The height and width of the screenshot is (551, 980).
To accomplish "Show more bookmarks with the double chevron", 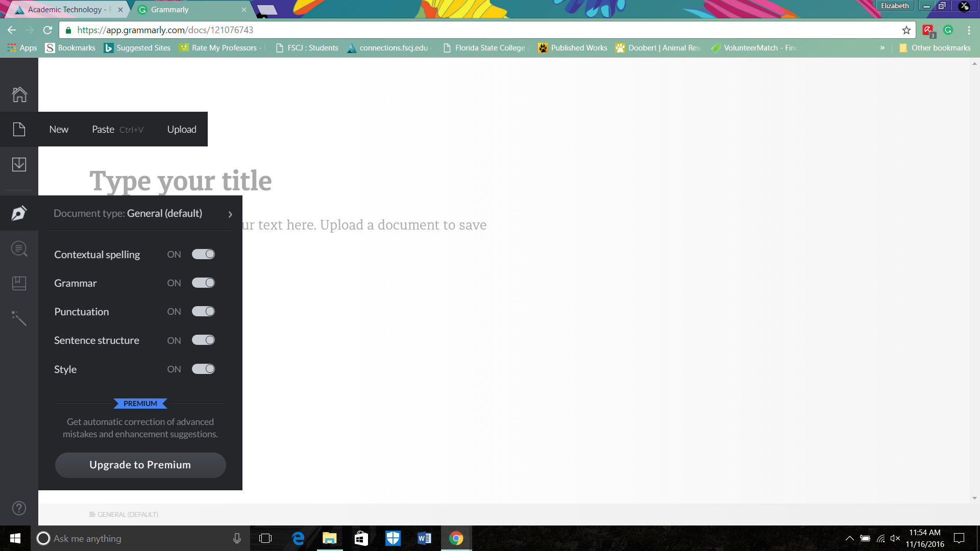I will [x=882, y=48].
